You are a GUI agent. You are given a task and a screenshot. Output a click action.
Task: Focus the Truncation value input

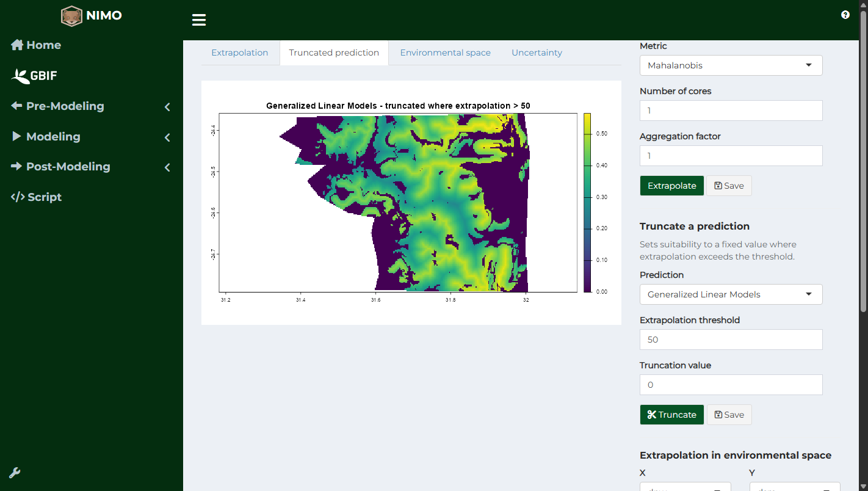[x=731, y=385]
